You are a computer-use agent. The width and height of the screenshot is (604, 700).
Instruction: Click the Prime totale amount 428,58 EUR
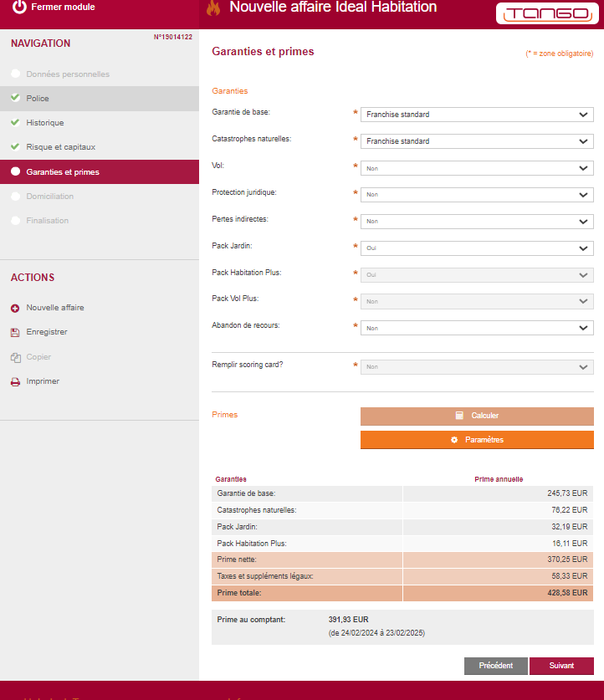pyautogui.click(x=567, y=593)
